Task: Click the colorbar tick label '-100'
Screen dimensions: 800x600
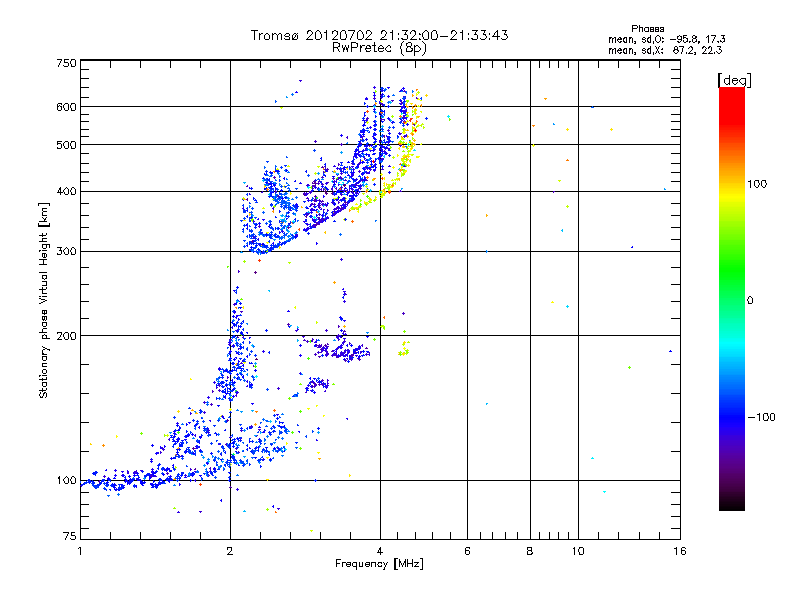Action: [x=761, y=417]
